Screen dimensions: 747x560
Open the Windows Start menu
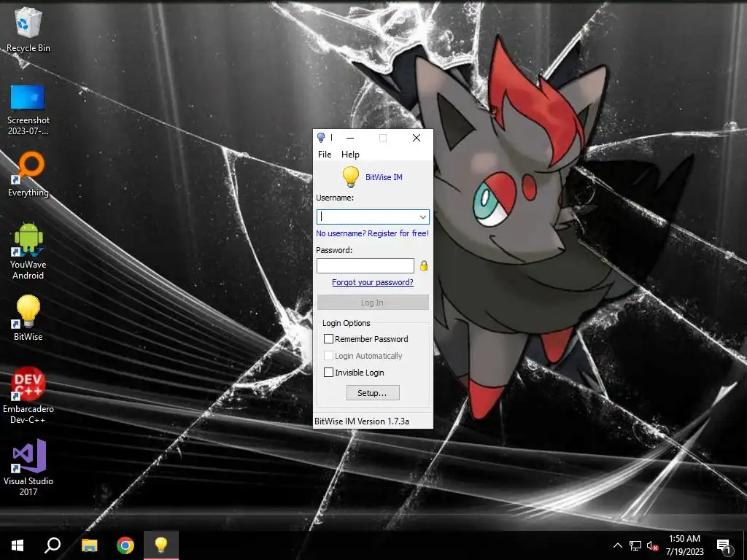point(18,545)
